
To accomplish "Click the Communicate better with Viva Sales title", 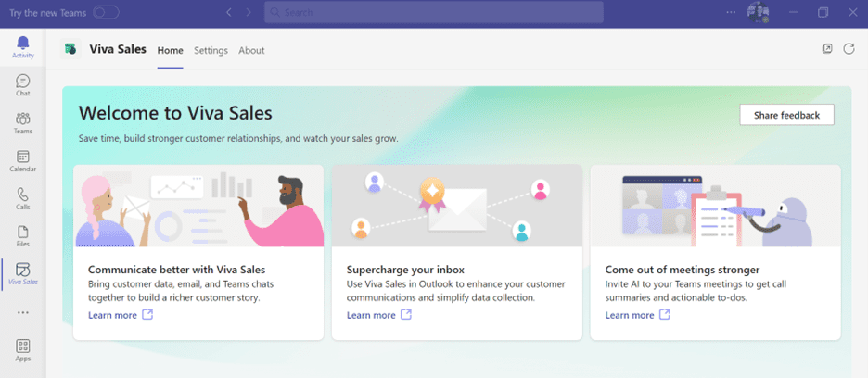I will point(176,270).
